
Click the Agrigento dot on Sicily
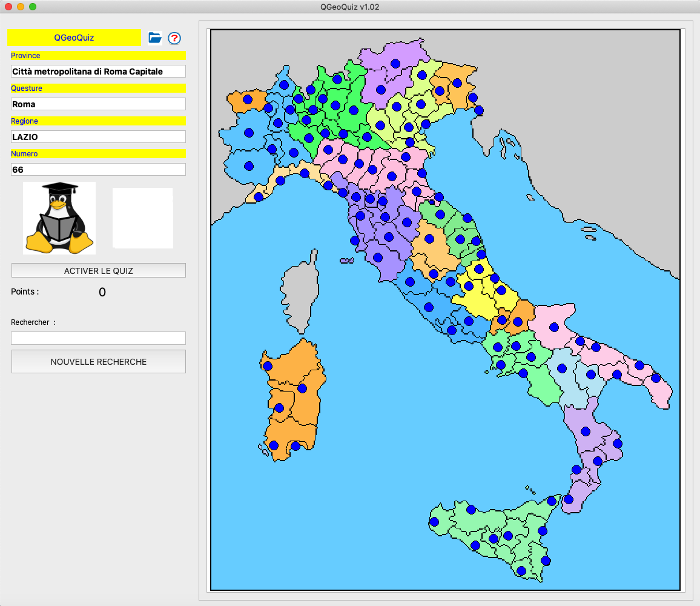tap(475, 545)
